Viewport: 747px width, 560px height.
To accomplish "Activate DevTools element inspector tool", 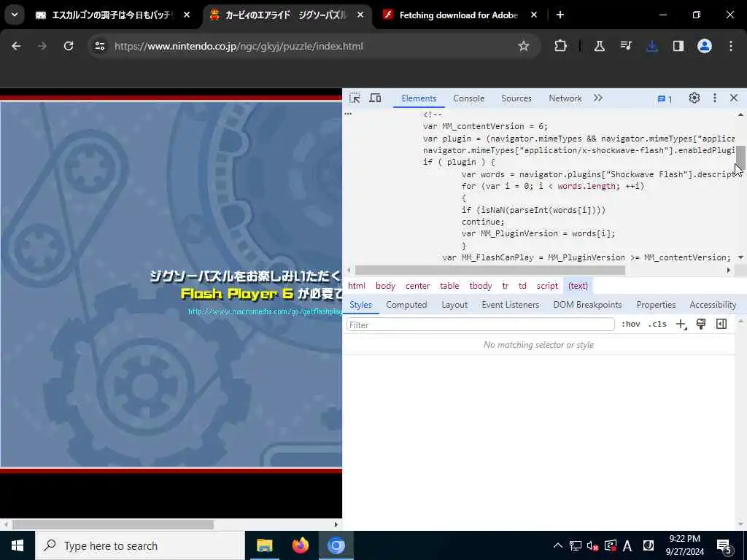I will [x=355, y=98].
